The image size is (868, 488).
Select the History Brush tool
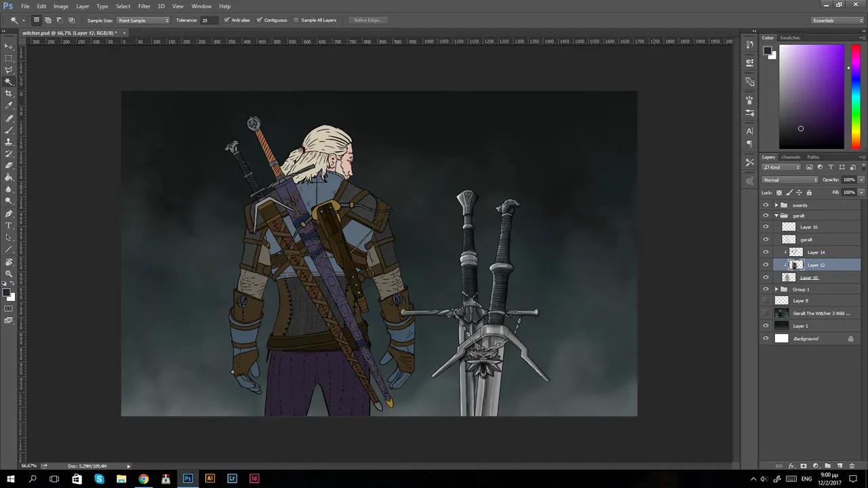pyautogui.click(x=9, y=153)
